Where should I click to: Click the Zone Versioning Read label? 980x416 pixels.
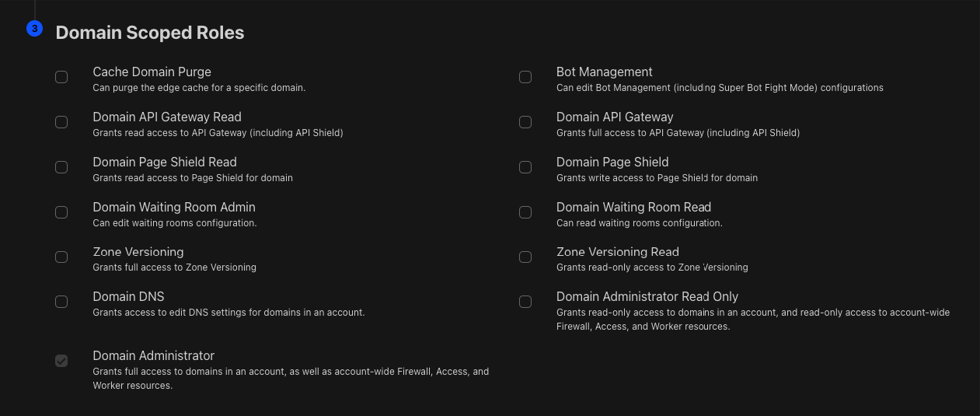[x=618, y=252]
